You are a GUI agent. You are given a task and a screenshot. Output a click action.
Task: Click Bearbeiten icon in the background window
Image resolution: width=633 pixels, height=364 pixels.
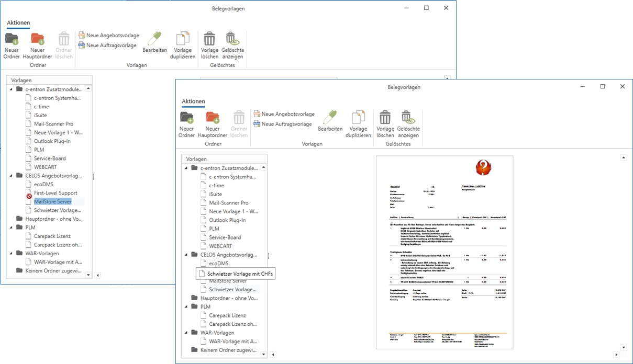[154, 39]
